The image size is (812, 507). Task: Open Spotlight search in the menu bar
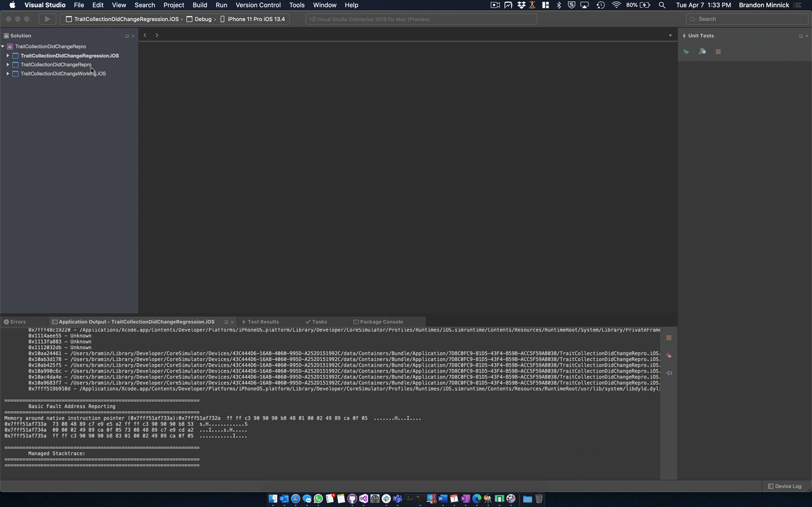(662, 5)
